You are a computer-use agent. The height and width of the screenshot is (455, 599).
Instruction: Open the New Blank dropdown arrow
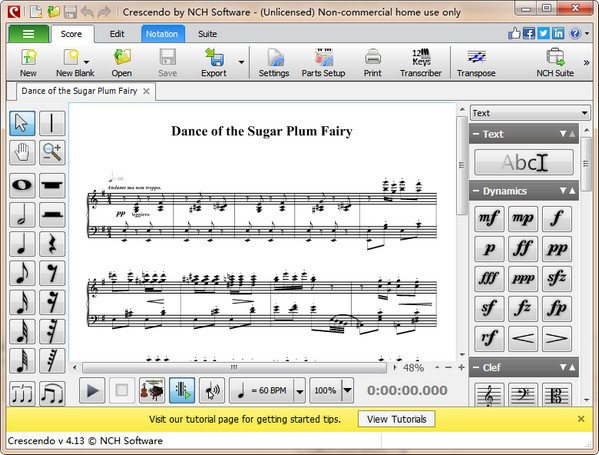[87, 62]
